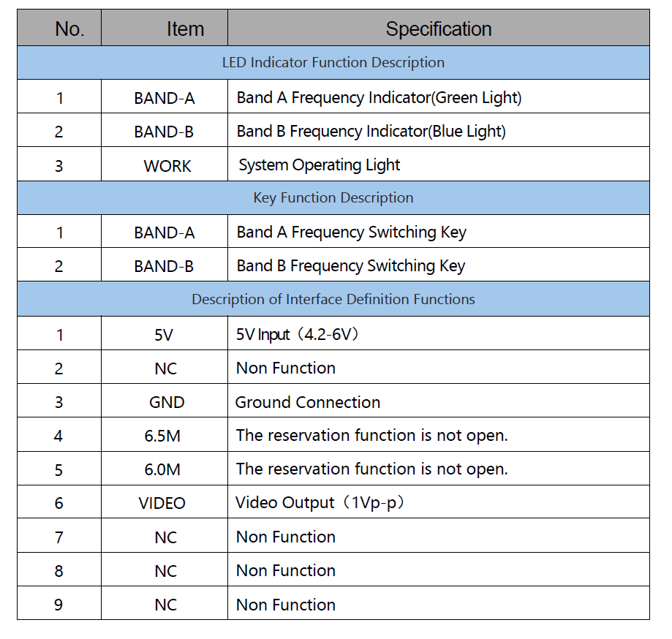Click the "5V Input (4.2-6V)" specification
The height and width of the screenshot is (639, 672).
tap(297, 335)
